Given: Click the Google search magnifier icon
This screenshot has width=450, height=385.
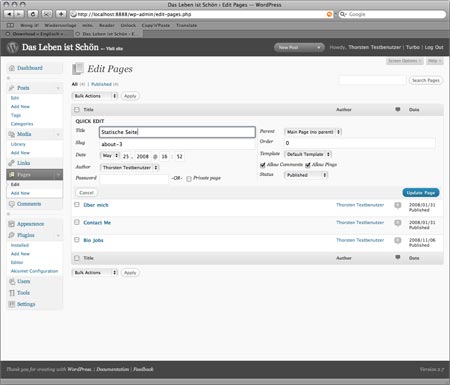Looking at the screenshot, I should tap(343, 14).
